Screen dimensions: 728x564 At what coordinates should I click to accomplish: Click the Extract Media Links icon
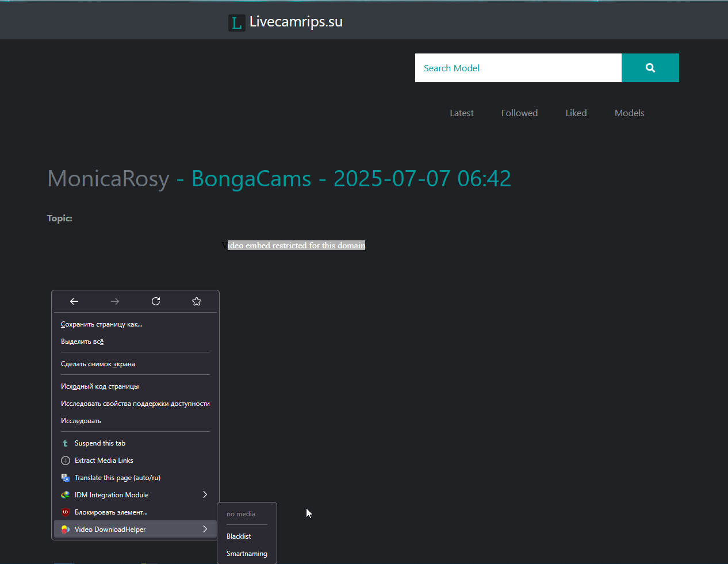pyautogui.click(x=65, y=461)
